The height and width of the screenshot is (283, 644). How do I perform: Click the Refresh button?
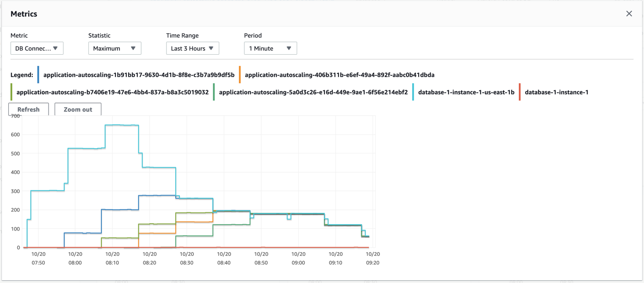click(x=29, y=109)
